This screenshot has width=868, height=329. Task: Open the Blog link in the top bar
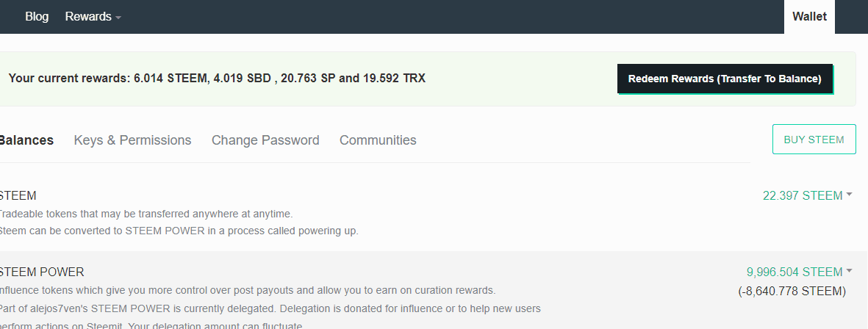[37, 17]
